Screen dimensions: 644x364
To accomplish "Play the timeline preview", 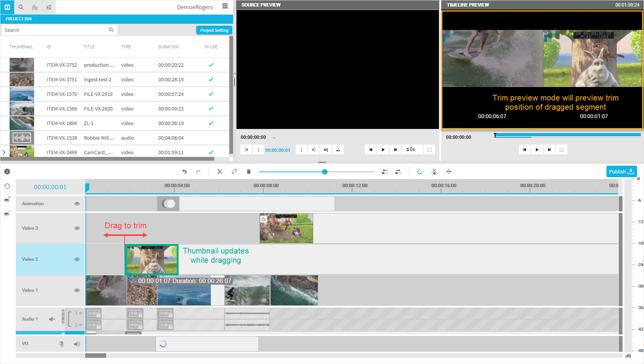I will click(x=537, y=150).
